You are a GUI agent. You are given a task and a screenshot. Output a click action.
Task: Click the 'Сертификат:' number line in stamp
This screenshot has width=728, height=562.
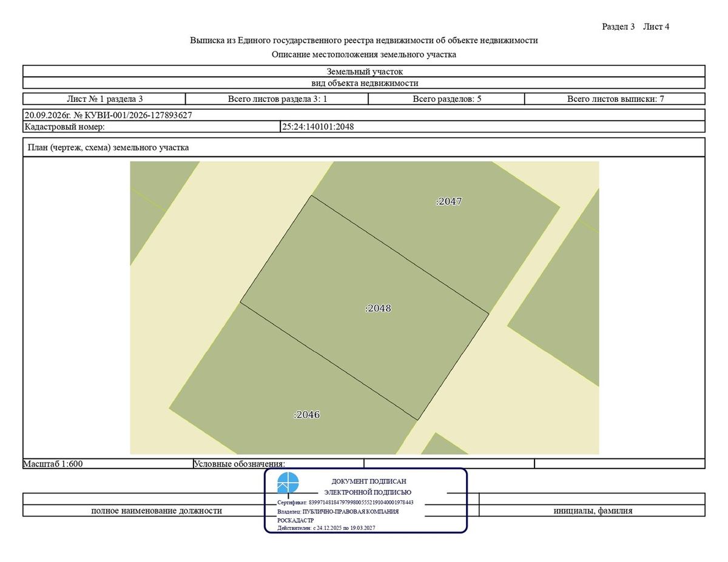pyautogui.click(x=345, y=503)
